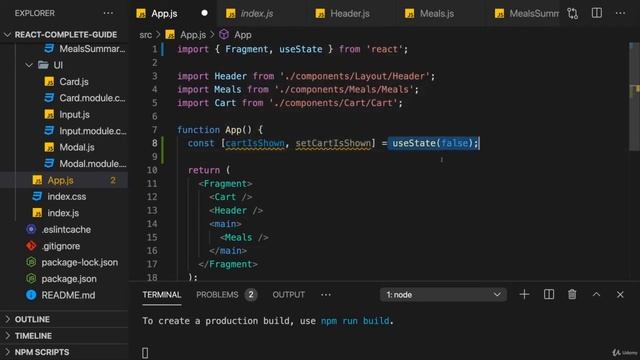Screen dimensions: 640x360
Task: Open the OUTPUT panel tab
Action: tap(289, 295)
